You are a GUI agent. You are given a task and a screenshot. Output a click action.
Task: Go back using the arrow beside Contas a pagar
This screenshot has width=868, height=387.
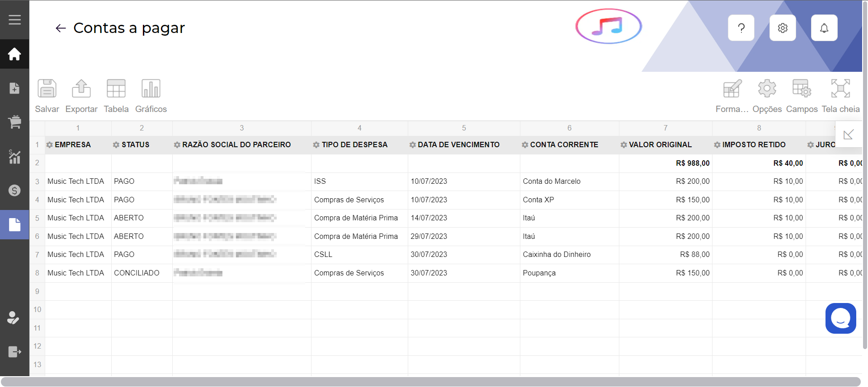coord(61,28)
